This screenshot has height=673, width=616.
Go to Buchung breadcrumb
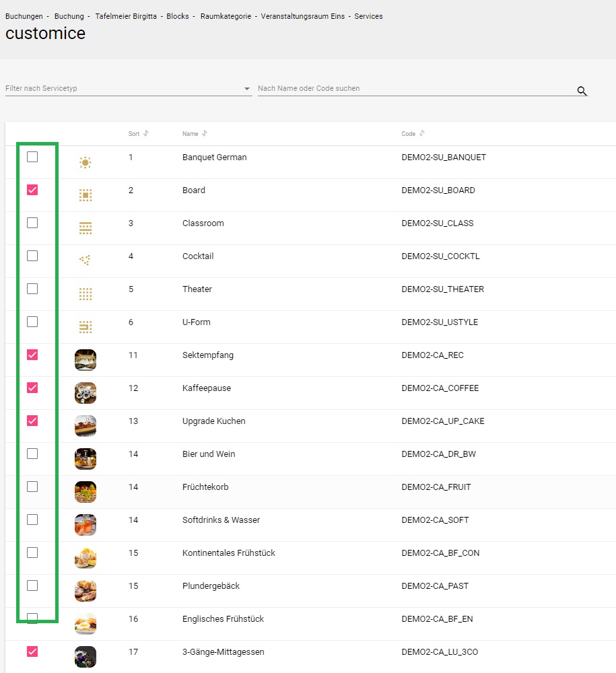[x=69, y=16]
